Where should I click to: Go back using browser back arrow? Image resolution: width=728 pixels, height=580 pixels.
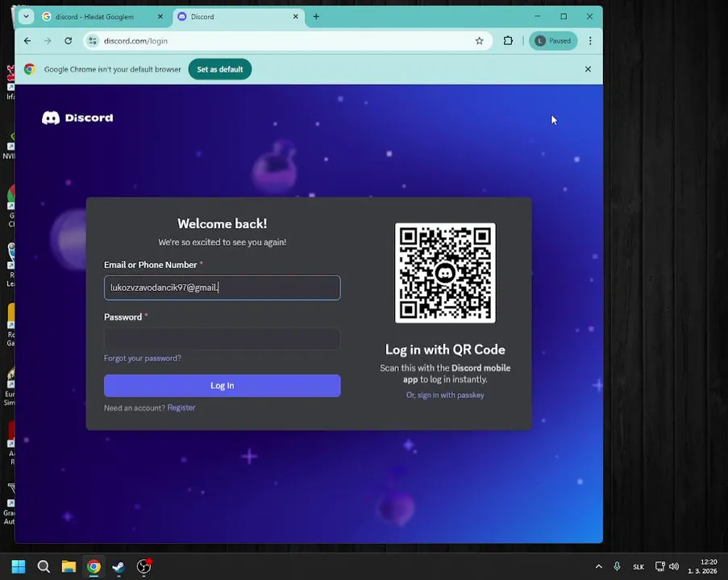pyautogui.click(x=27, y=41)
